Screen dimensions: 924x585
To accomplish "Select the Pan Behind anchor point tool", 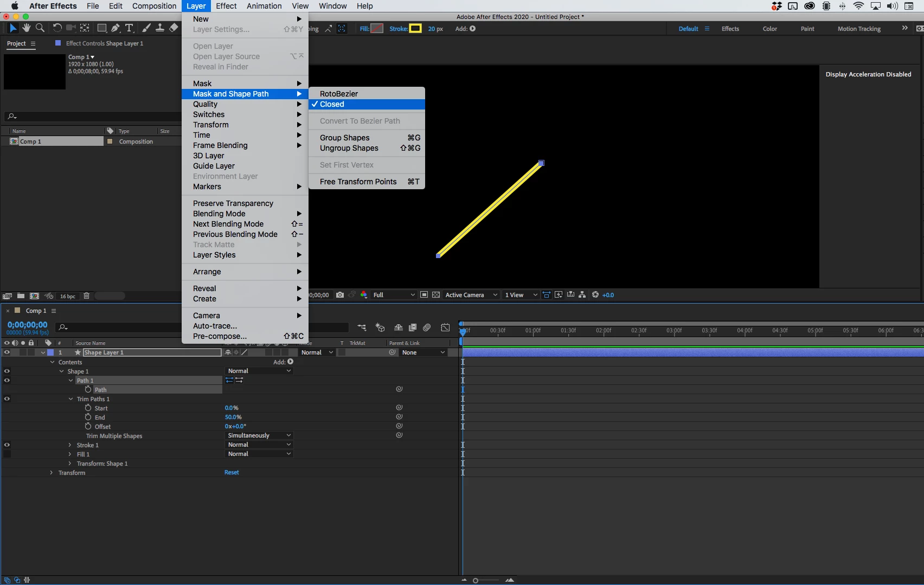I will [x=85, y=28].
